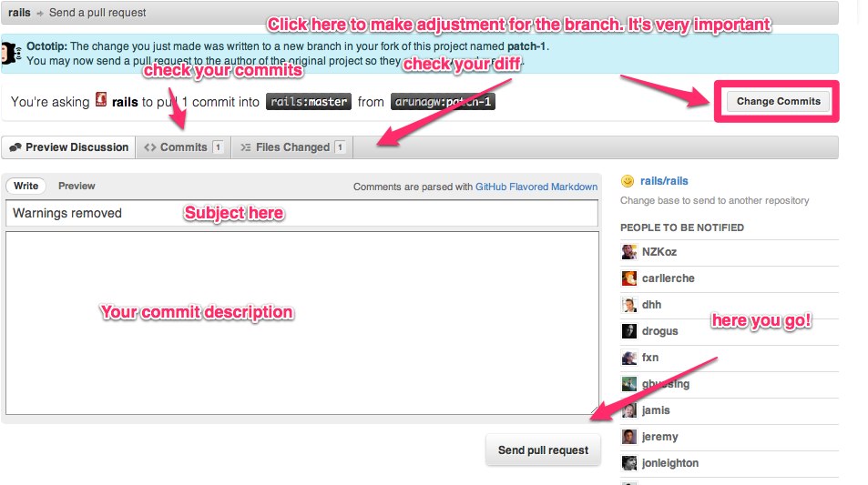Open GitHub Flavored Markdown link
The width and height of the screenshot is (868, 485).
click(x=536, y=187)
